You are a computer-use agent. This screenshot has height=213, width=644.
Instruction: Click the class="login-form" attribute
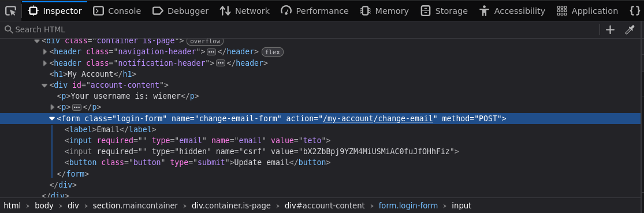(126, 118)
